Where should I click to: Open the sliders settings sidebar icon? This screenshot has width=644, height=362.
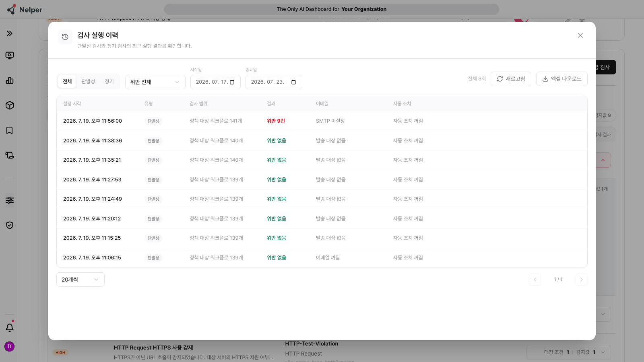tap(10, 200)
